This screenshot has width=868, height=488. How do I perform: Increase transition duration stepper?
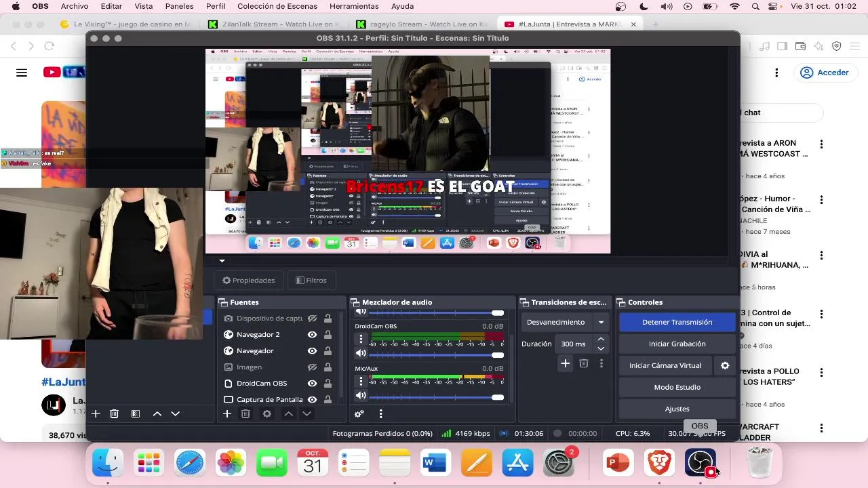pyautogui.click(x=601, y=339)
